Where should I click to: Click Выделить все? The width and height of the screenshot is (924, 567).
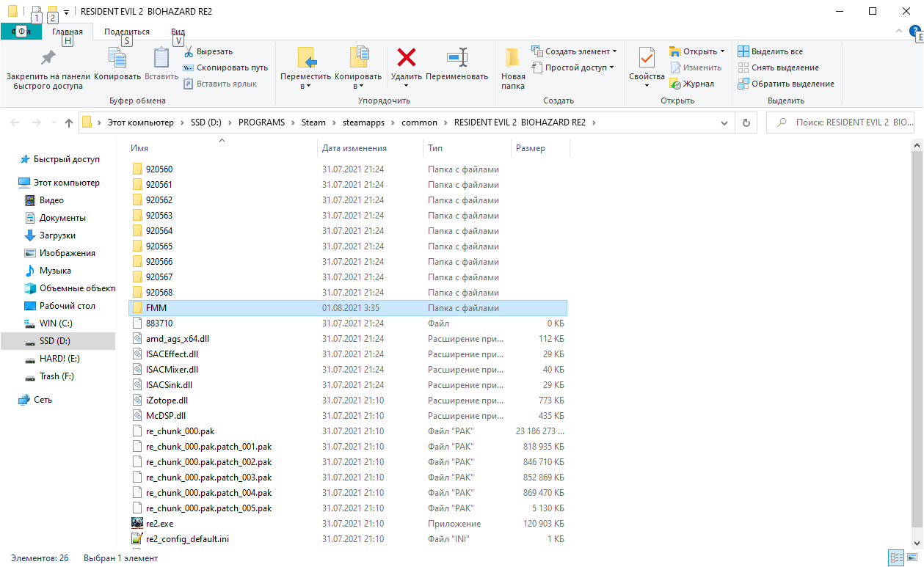coord(770,51)
